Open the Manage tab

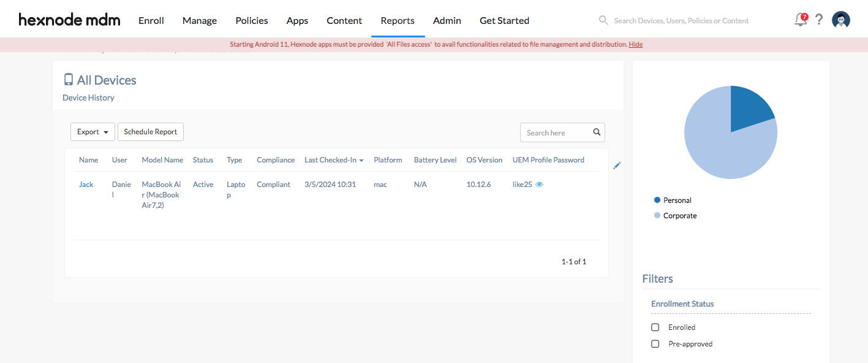200,20
